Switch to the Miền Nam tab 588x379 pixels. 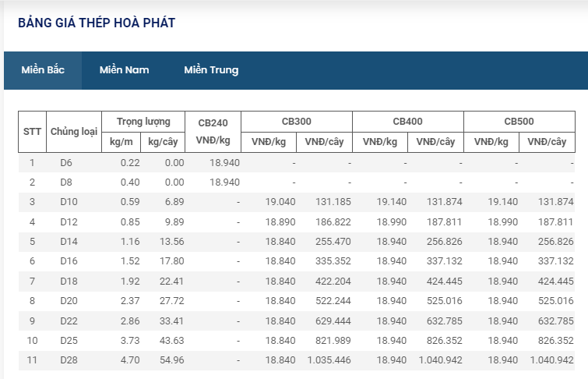tap(124, 70)
